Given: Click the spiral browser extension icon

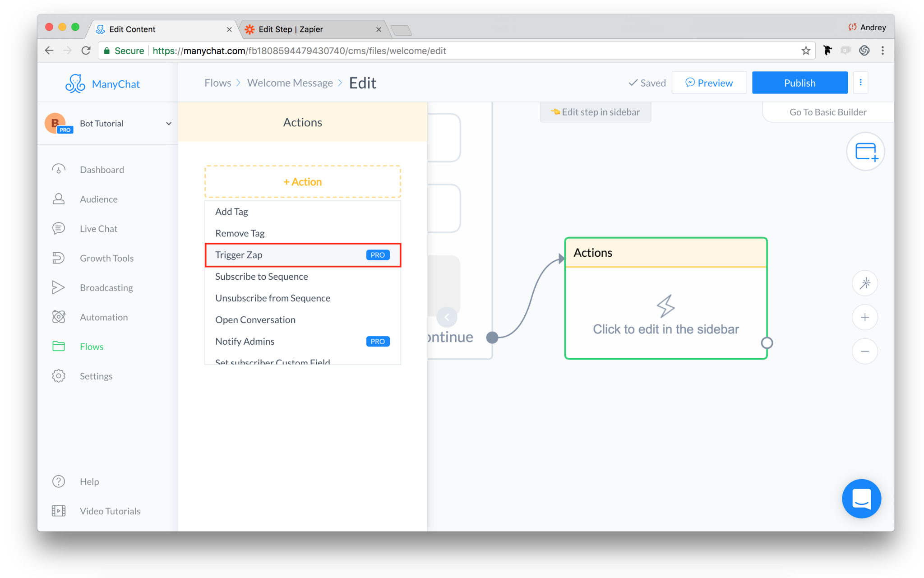Looking at the screenshot, I should (x=864, y=51).
